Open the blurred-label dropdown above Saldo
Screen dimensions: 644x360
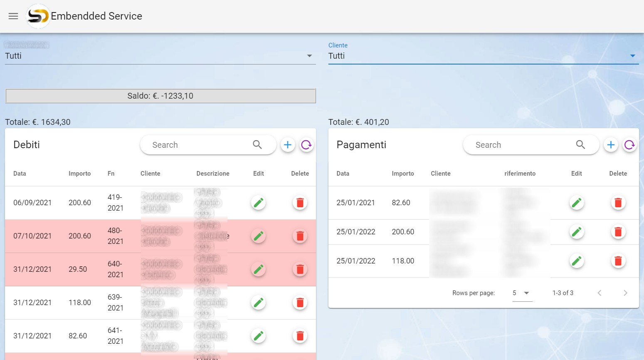click(160, 56)
